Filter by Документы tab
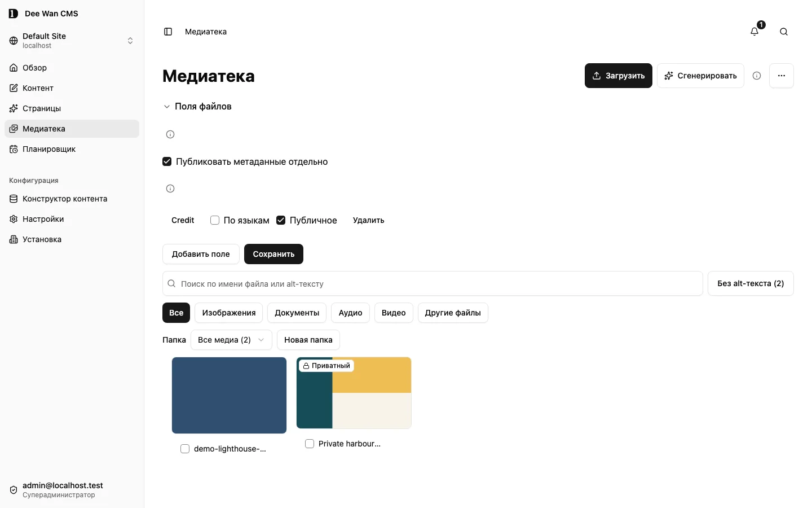The height and width of the screenshot is (508, 812). [x=297, y=313]
